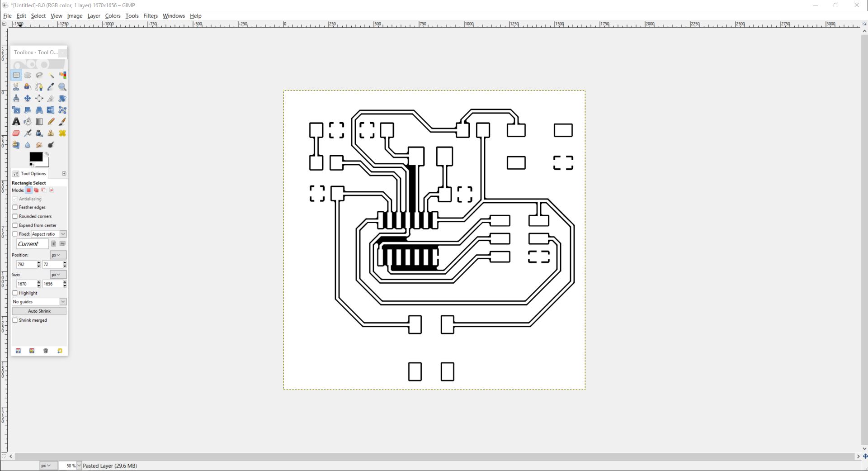Select the Scale tool
The width and height of the screenshot is (868, 471).
point(16,110)
